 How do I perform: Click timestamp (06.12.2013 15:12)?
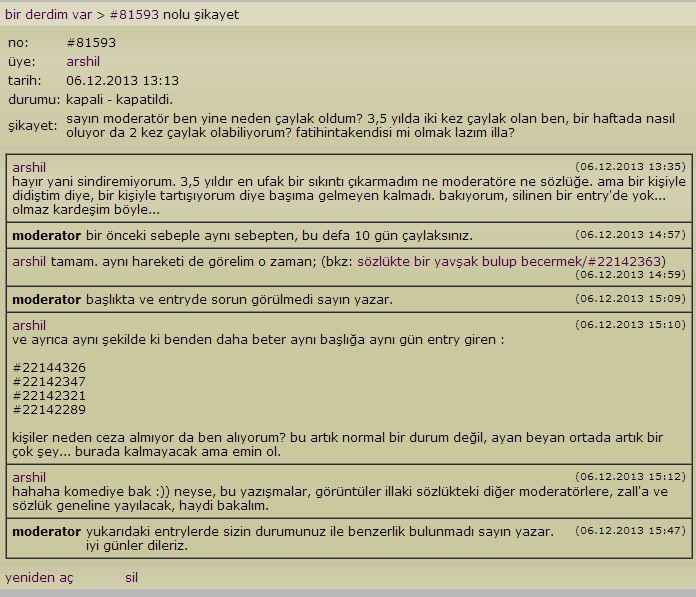[x=630, y=476]
